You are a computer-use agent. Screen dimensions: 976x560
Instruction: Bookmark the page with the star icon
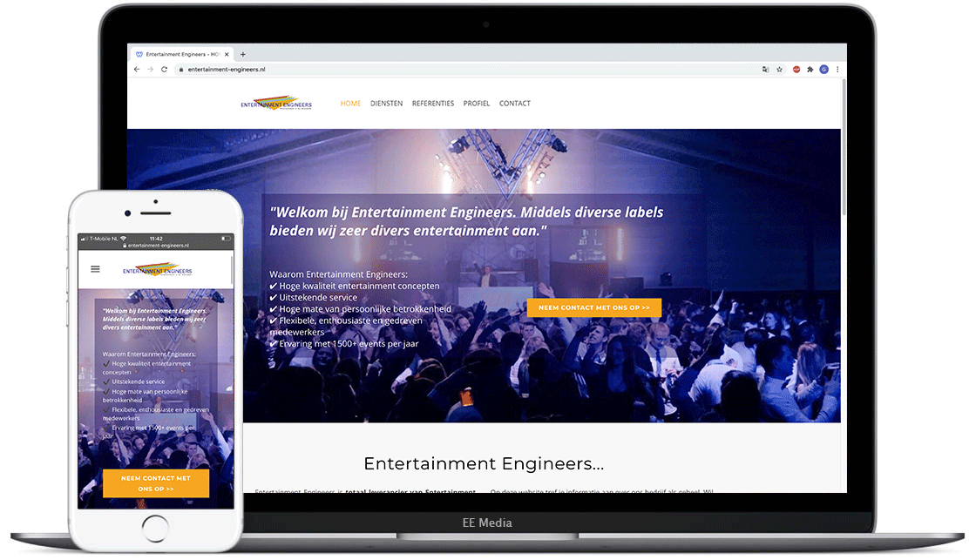tap(779, 69)
